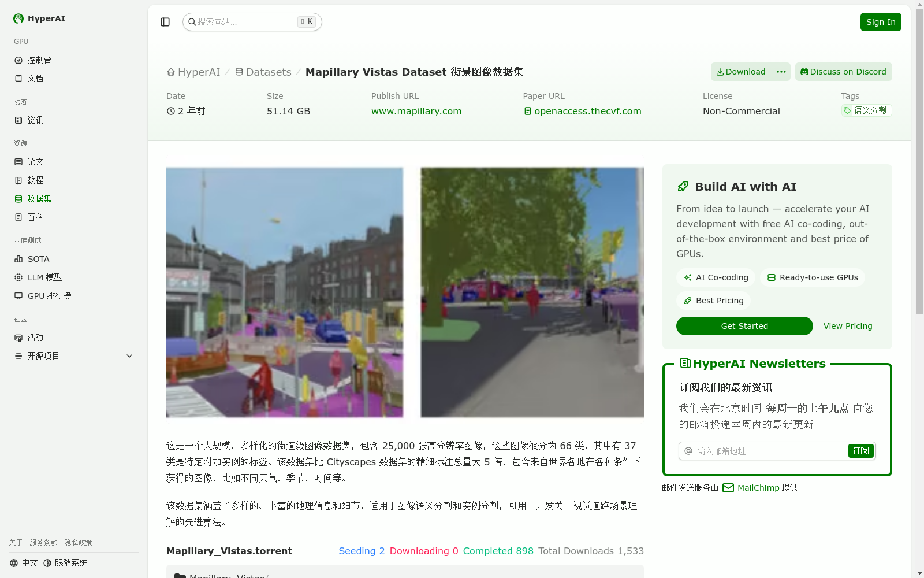
Task: Switch language via 中文 globe selector
Action: click(x=24, y=563)
